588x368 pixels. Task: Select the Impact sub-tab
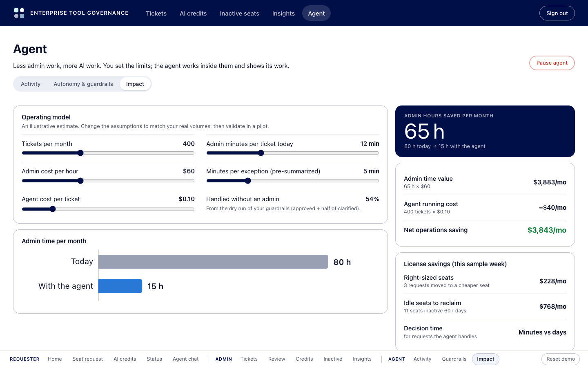point(135,84)
